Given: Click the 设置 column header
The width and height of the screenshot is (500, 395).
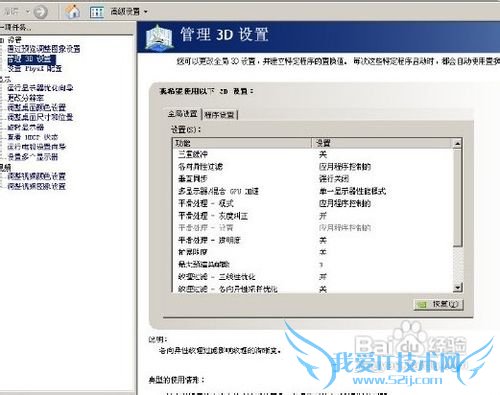Looking at the screenshot, I should (x=382, y=143).
